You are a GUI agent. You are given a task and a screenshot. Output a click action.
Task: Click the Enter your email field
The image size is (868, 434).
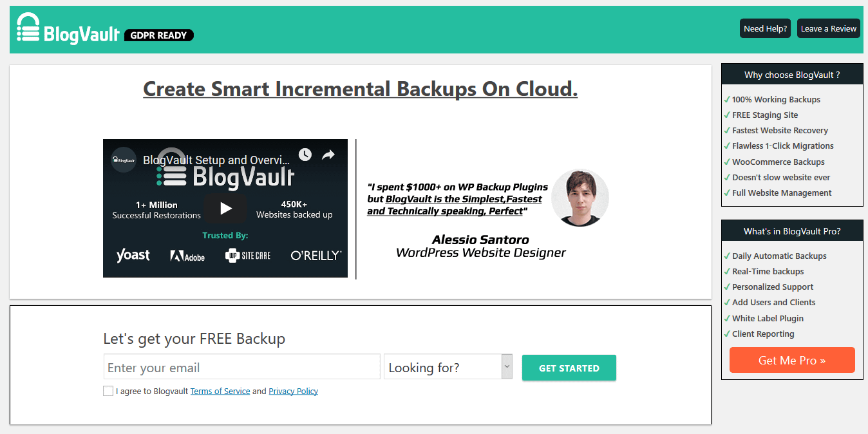(x=241, y=367)
